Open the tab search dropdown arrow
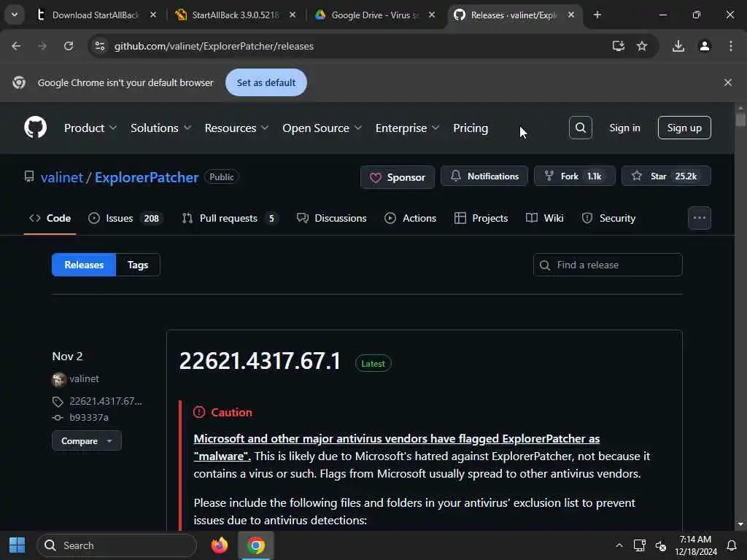Screen dimensions: 747x560 (15, 15)
